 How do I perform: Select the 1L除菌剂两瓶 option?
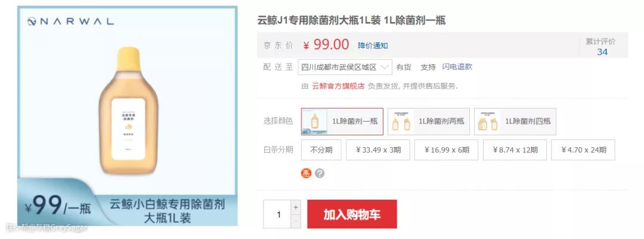pyautogui.click(x=429, y=122)
